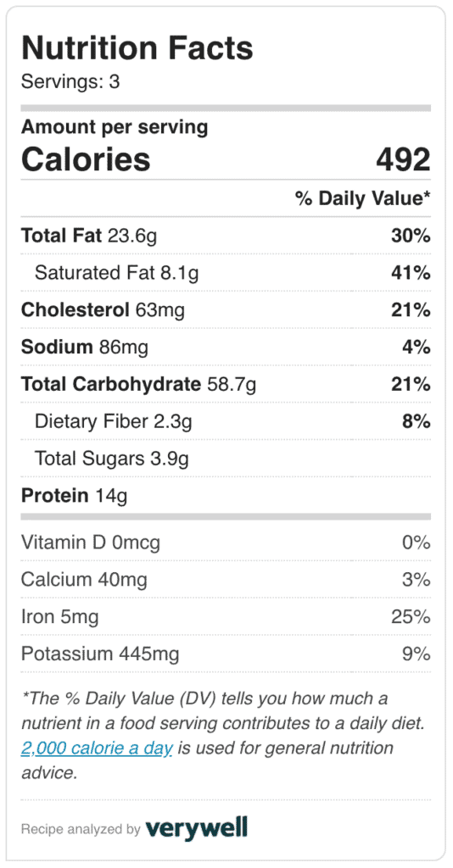Click the Calcium 40mg row
Screen dimensions: 453x868
[226, 580]
